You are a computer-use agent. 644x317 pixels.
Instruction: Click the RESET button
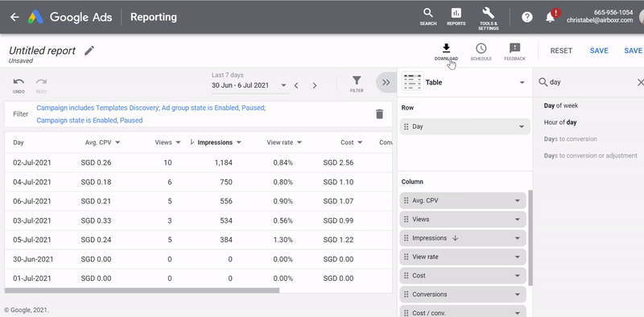click(561, 51)
